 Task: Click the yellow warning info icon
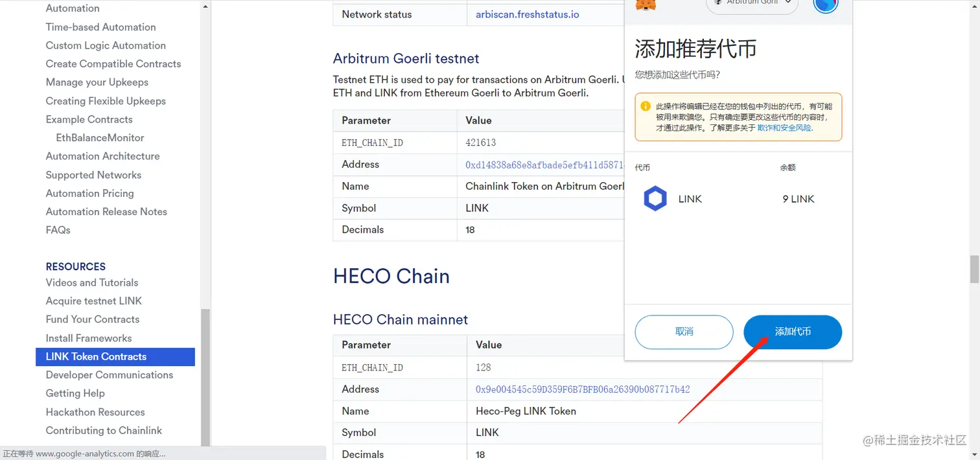(x=645, y=106)
